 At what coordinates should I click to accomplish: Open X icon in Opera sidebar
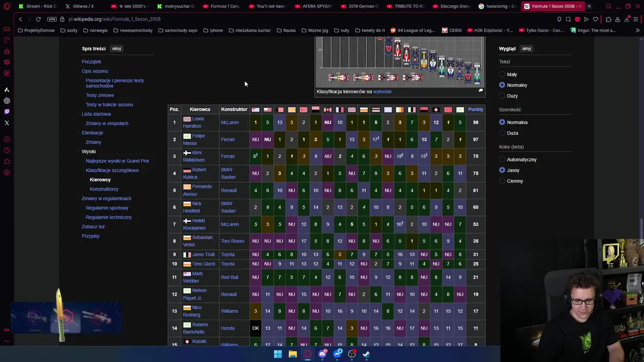[7, 123]
